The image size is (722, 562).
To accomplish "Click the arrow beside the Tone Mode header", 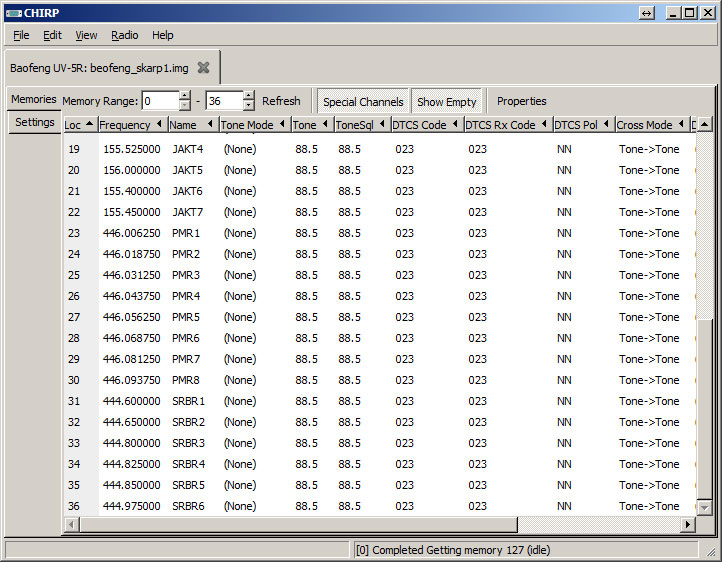I will [283, 125].
